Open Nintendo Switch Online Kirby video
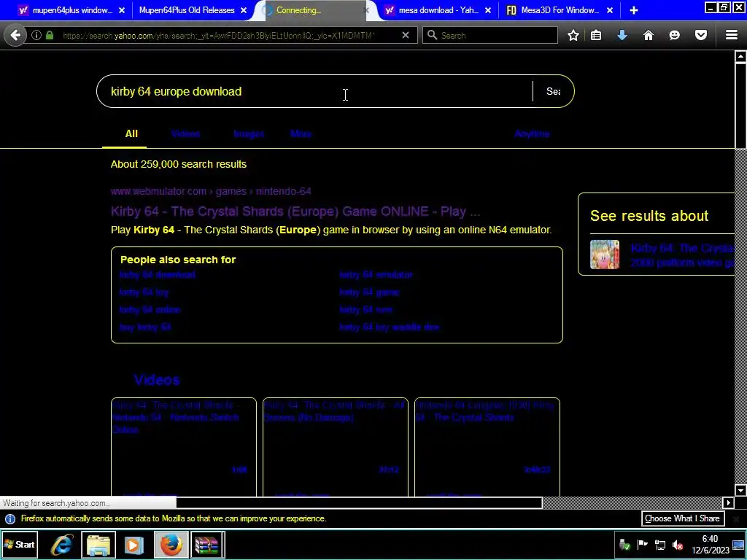This screenshot has height=560, width=747. (183, 448)
